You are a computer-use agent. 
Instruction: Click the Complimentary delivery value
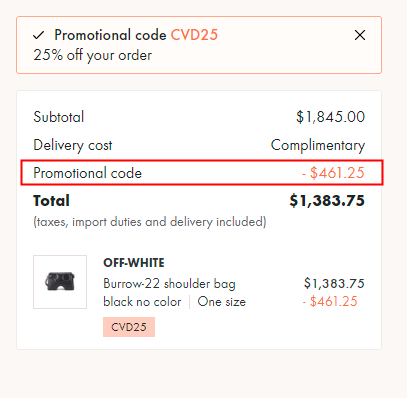click(x=318, y=145)
